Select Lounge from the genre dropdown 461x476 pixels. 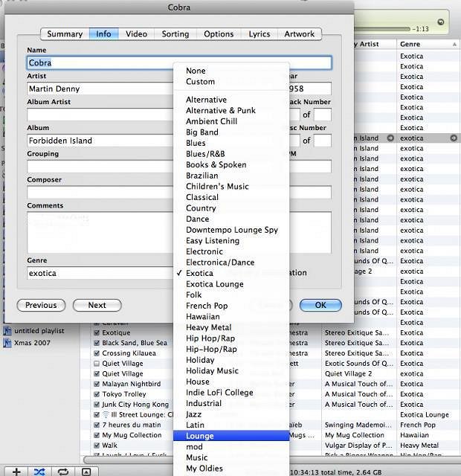click(199, 436)
